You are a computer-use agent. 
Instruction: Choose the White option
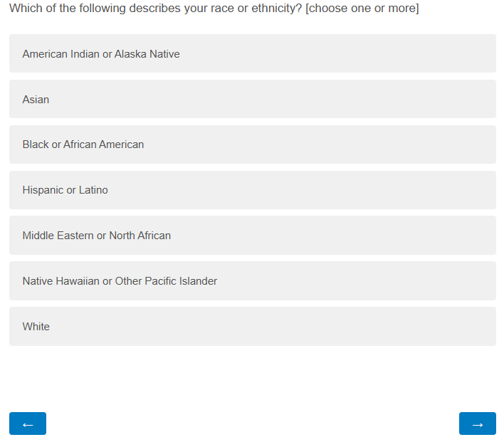pos(252,327)
